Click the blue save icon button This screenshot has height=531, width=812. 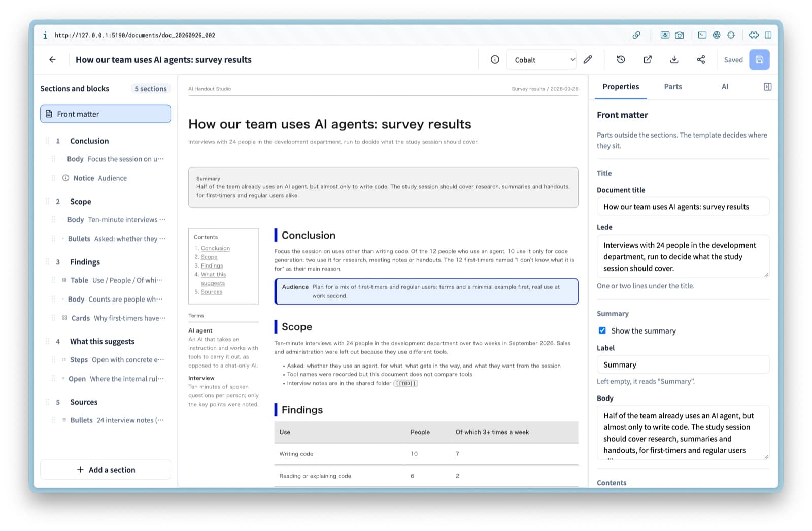tap(759, 60)
